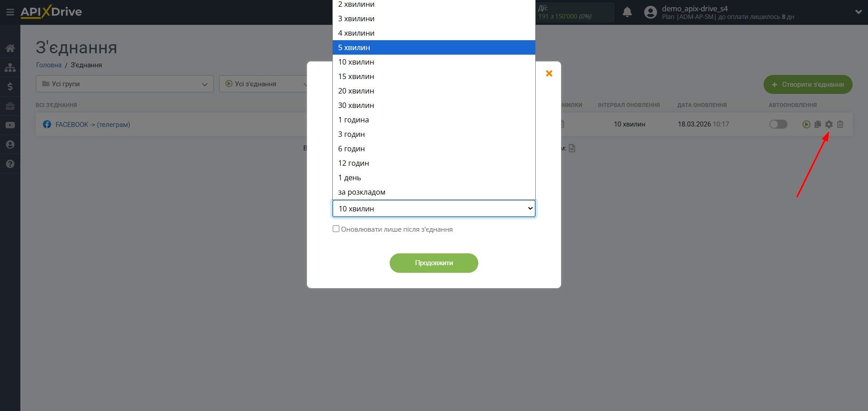
Task: Delete connection with the trash icon
Action: pyautogui.click(x=840, y=124)
